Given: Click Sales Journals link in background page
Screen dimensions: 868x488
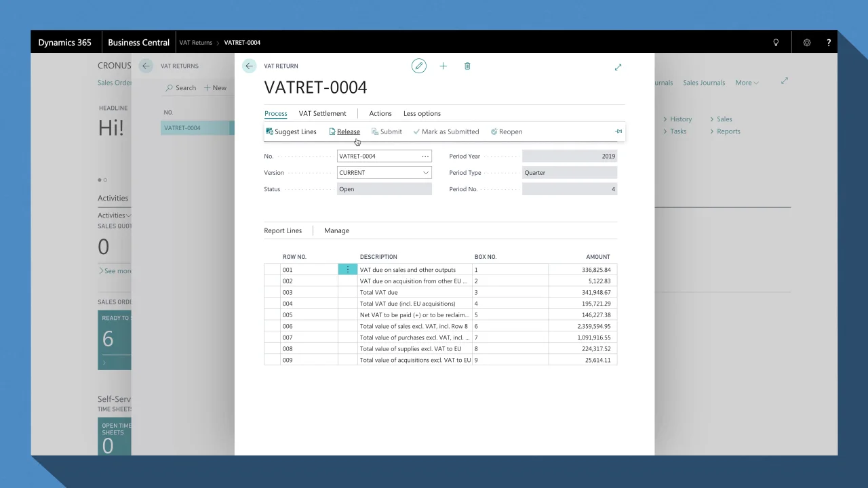Looking at the screenshot, I should 704,83.
